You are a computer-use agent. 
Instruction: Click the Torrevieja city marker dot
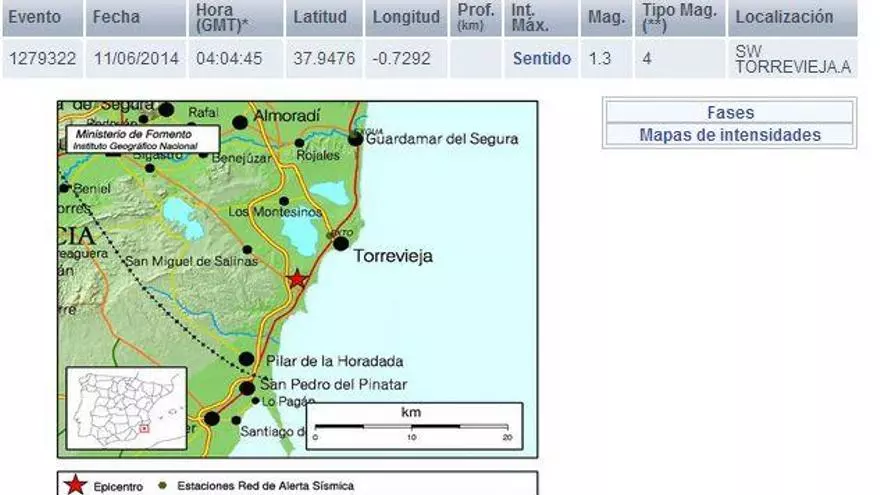[341, 243]
